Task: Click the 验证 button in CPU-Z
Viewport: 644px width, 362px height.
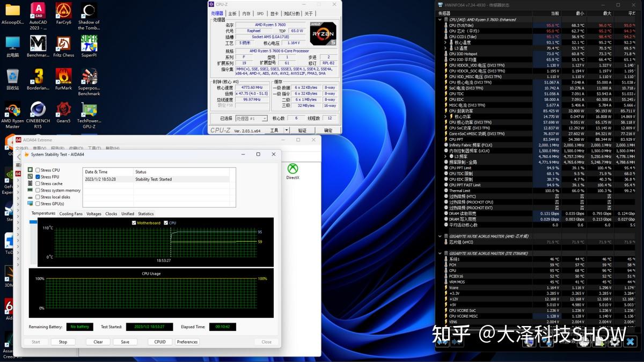Action: 302,130
